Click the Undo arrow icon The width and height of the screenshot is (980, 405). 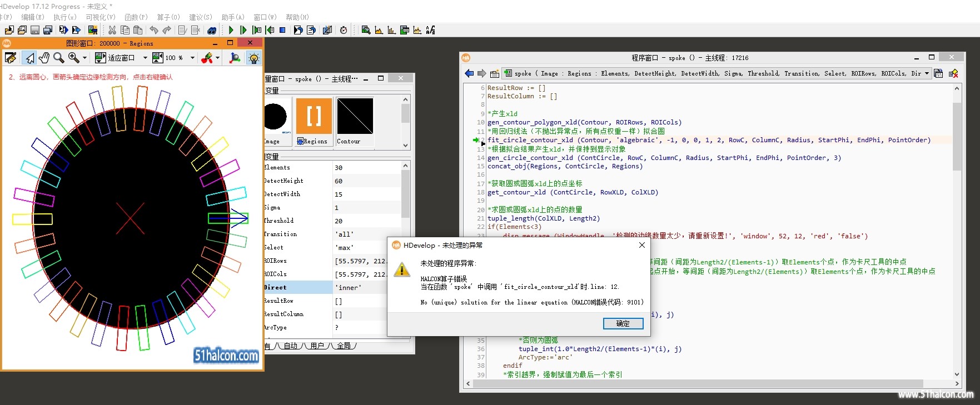tap(154, 30)
